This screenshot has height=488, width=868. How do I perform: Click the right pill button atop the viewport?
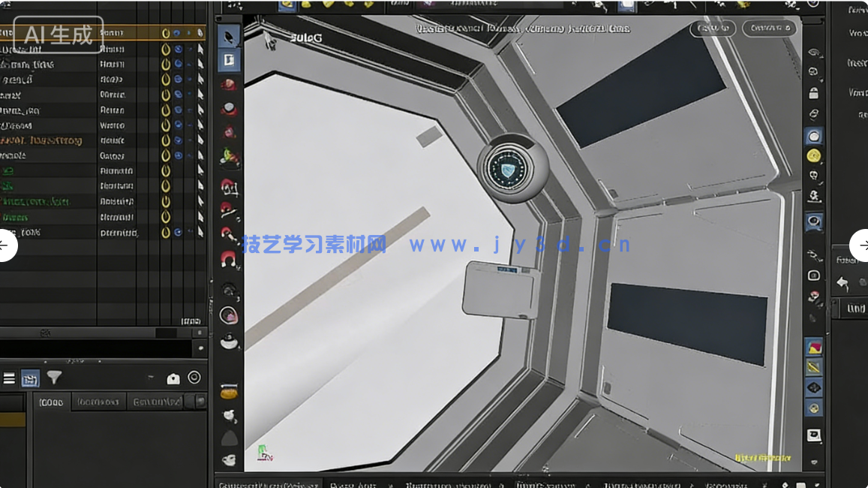click(x=769, y=29)
